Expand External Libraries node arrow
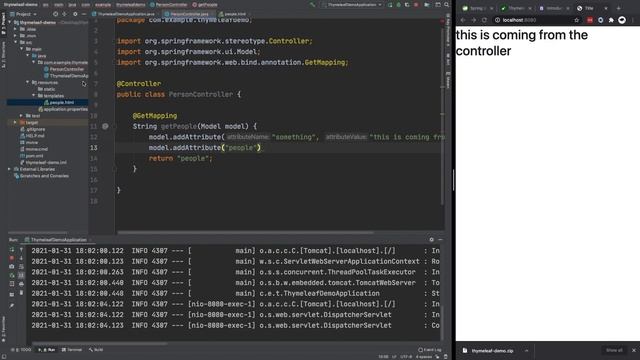 (9, 169)
